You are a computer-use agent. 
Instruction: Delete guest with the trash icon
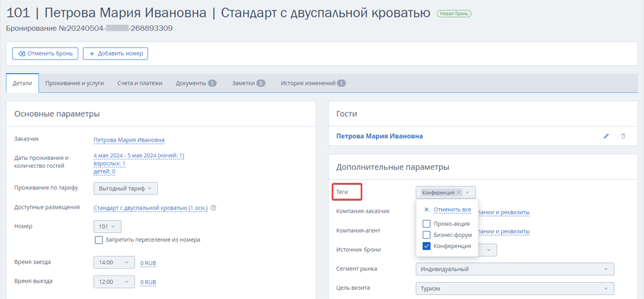[623, 136]
